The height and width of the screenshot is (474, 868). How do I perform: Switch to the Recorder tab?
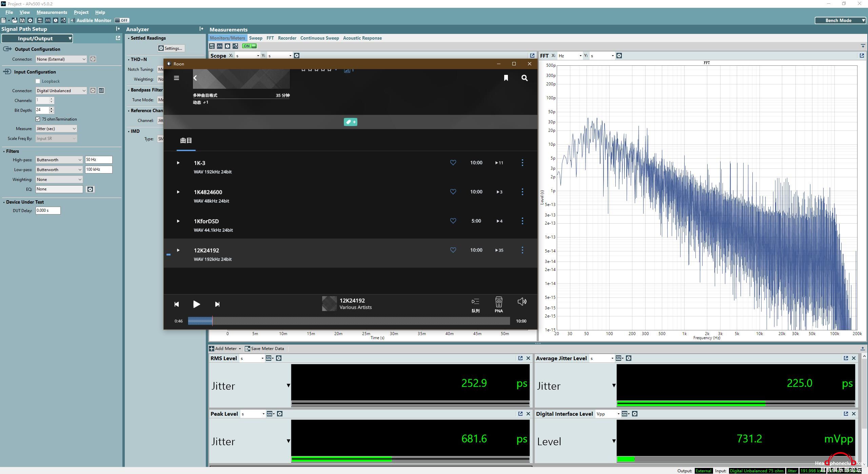point(287,38)
